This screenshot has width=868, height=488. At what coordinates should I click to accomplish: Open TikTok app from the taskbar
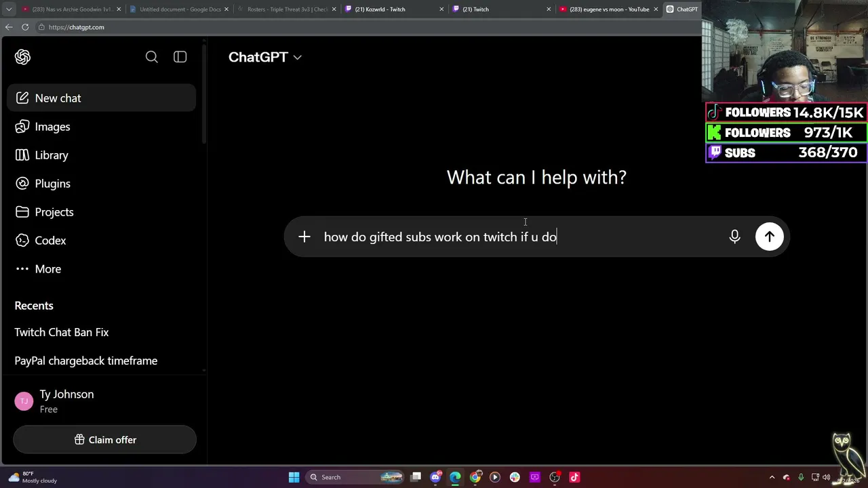click(x=574, y=477)
